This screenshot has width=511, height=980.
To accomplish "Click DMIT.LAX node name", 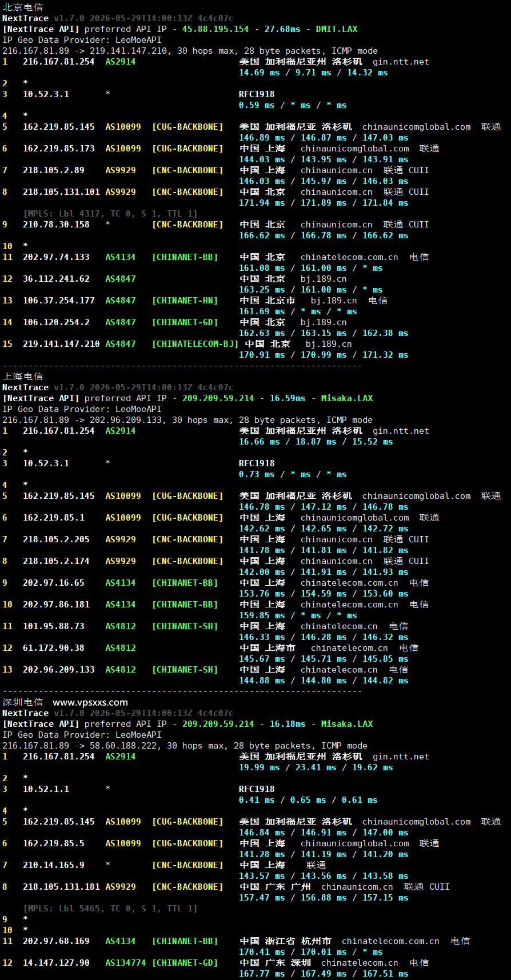I will click(x=337, y=29).
